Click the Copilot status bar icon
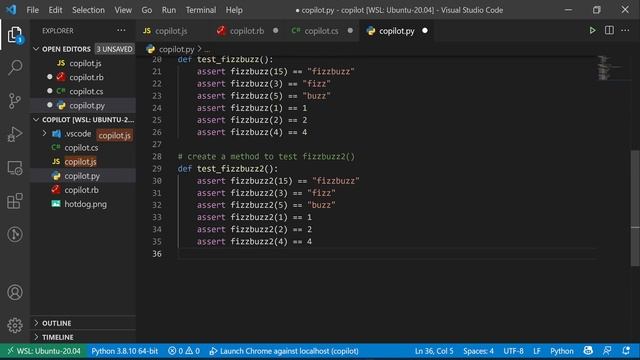Screen dimensions: 640x360 (588, 351)
